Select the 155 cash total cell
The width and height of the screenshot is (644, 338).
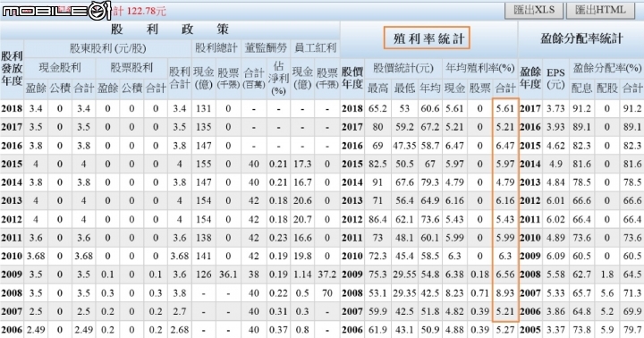203,164
